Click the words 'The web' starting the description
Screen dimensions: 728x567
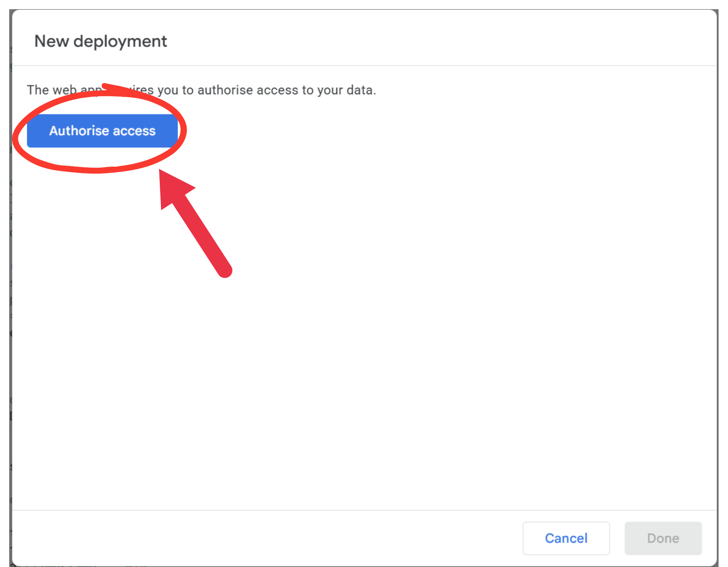point(52,90)
